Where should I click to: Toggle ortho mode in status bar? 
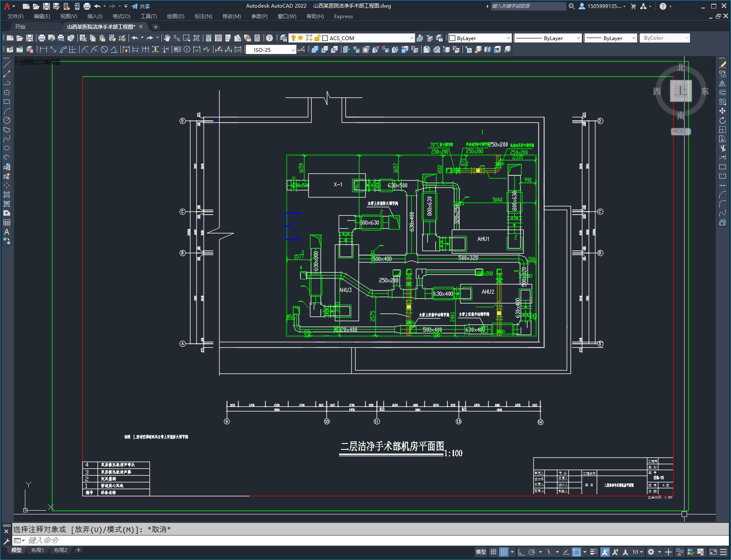click(x=522, y=552)
